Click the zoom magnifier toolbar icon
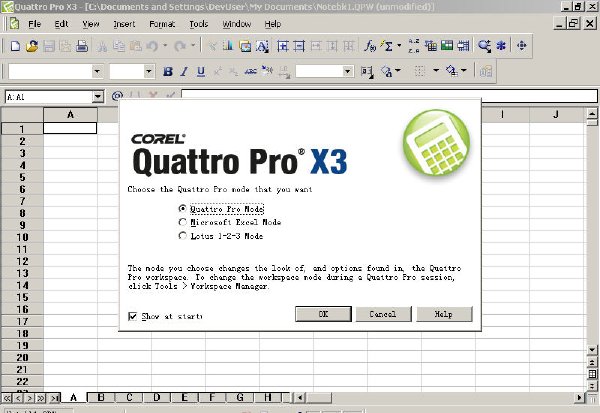Image resolution: width=600 pixels, height=413 pixels. pos(484,46)
